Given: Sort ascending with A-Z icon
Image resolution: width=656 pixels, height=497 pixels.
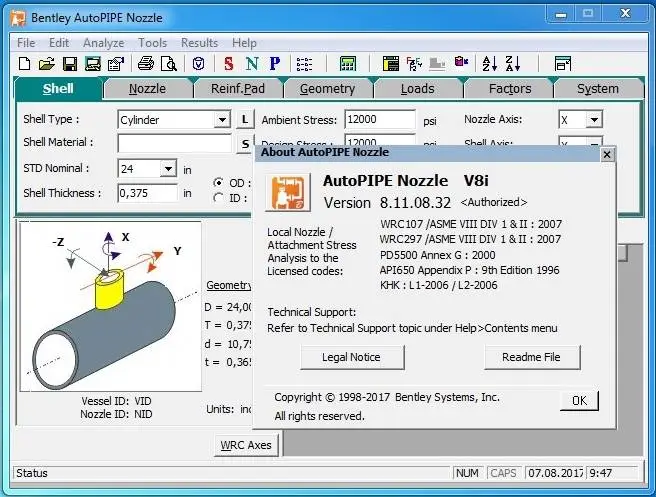Looking at the screenshot, I should tap(489, 64).
